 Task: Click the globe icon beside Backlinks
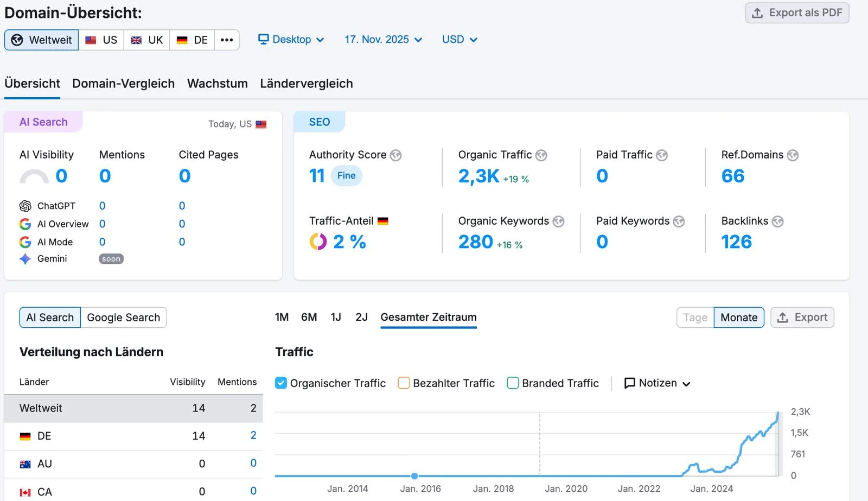click(777, 221)
